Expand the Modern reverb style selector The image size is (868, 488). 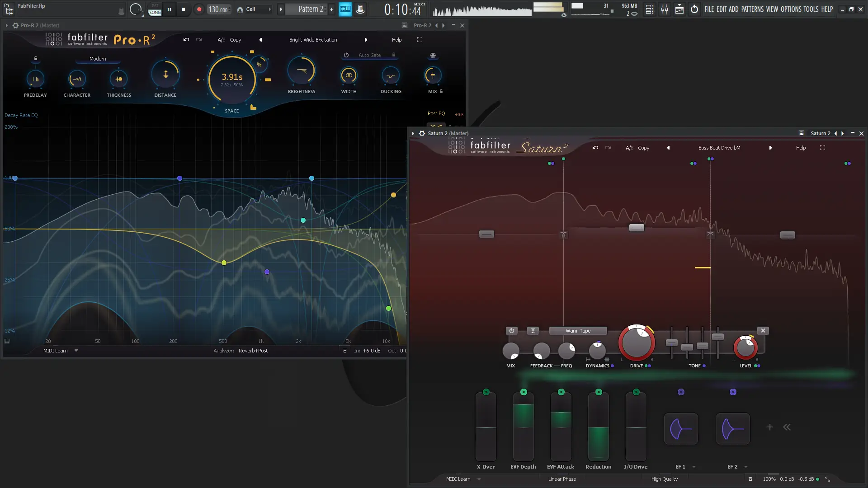tap(98, 59)
